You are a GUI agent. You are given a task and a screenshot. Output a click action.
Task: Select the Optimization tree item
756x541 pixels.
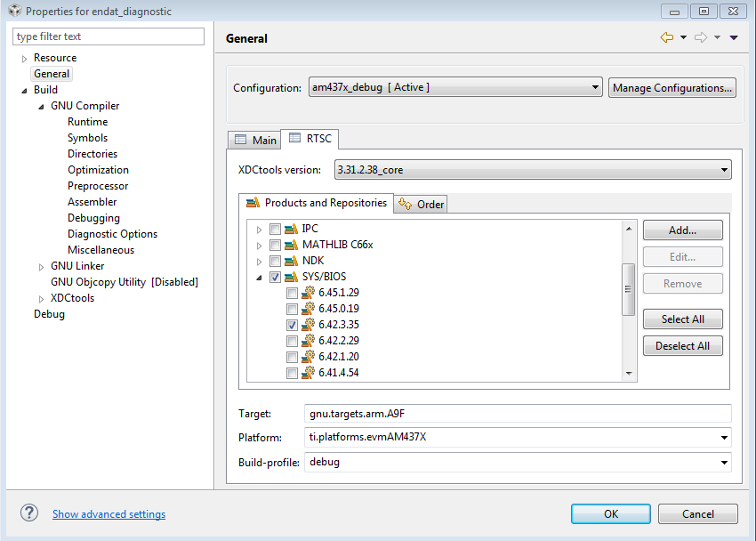click(98, 170)
